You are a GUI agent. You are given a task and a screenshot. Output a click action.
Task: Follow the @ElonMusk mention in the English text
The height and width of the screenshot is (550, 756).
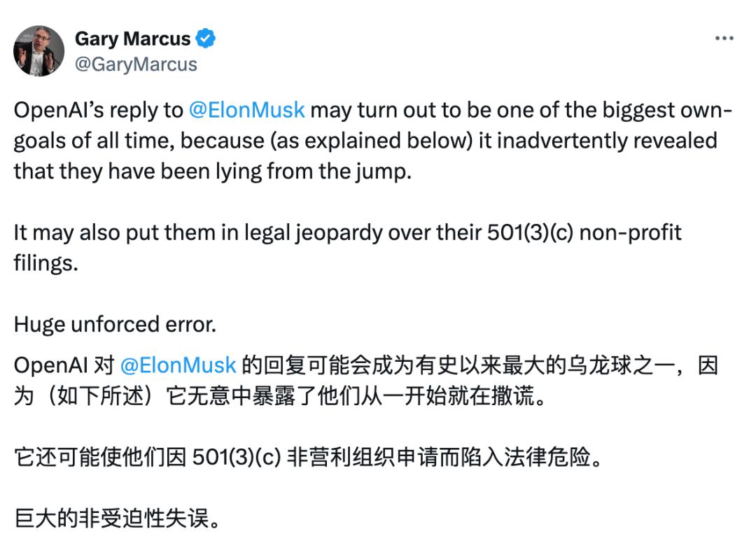[x=246, y=110]
